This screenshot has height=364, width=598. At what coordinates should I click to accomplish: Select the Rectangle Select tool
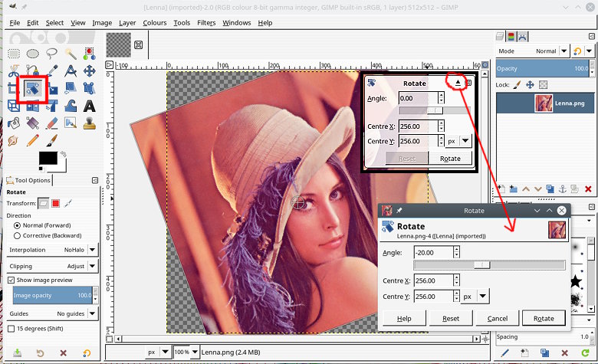14,54
